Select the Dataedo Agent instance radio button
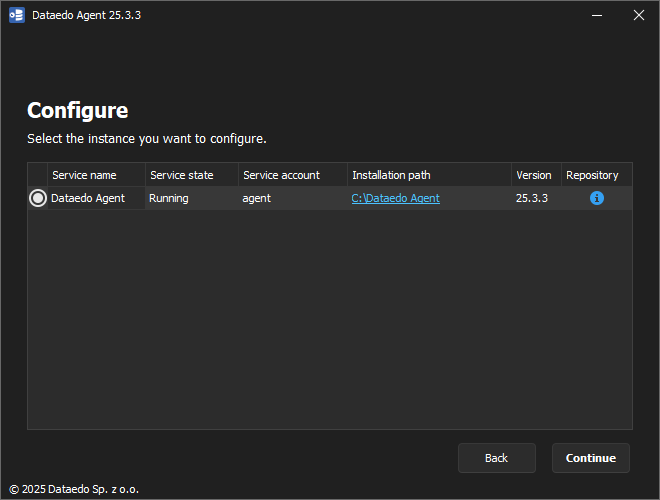The height and width of the screenshot is (500, 660). [x=38, y=198]
